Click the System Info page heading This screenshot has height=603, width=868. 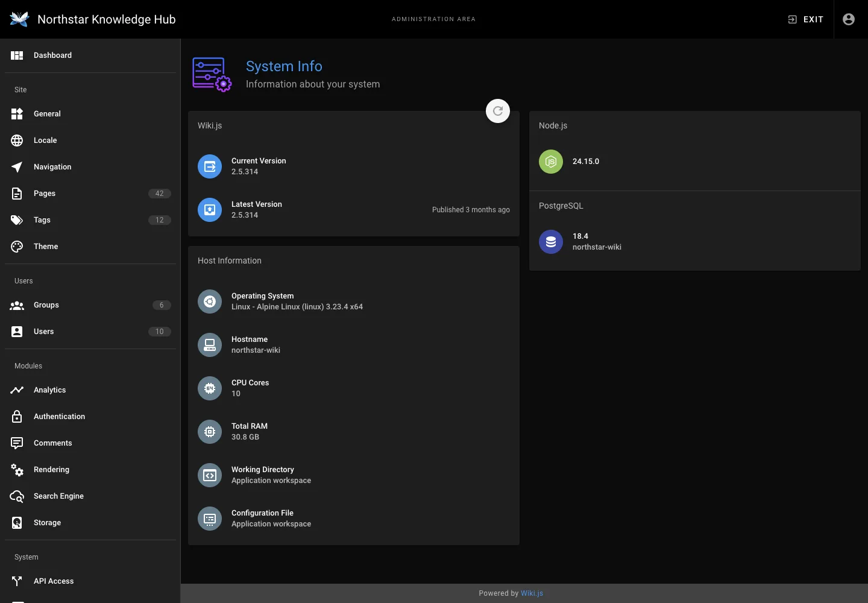284,66
